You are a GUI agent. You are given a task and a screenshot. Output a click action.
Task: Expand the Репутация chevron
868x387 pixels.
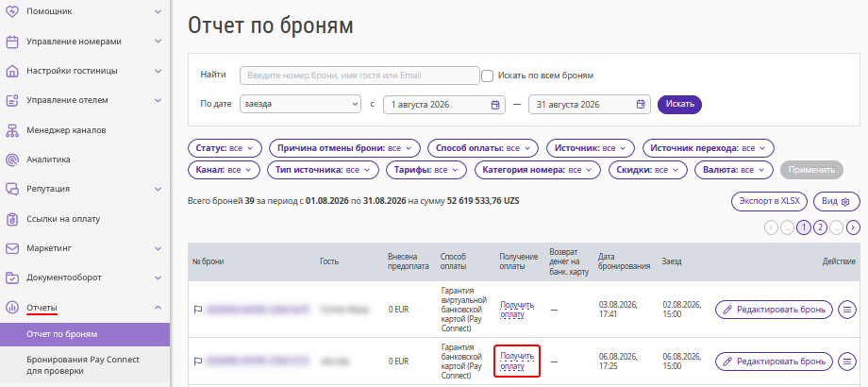click(158, 189)
